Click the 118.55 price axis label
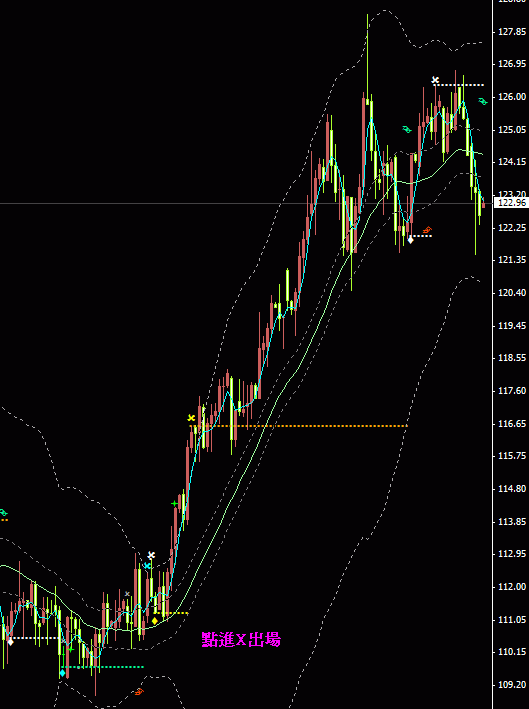529x709 pixels. coord(512,358)
